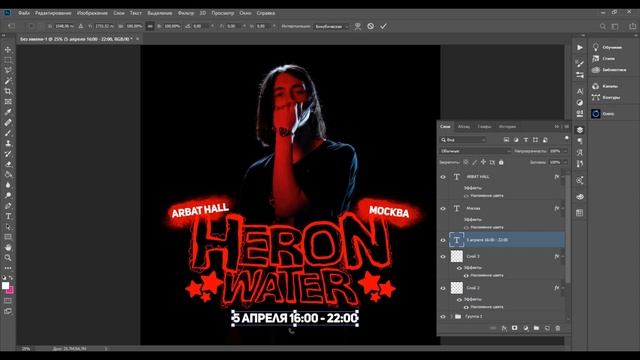Hide the Группа 1 group
The width and height of the screenshot is (640, 360).
(443, 316)
